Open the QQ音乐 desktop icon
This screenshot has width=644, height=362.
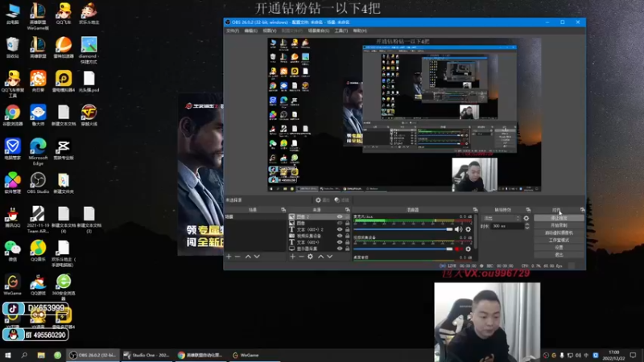(38, 251)
